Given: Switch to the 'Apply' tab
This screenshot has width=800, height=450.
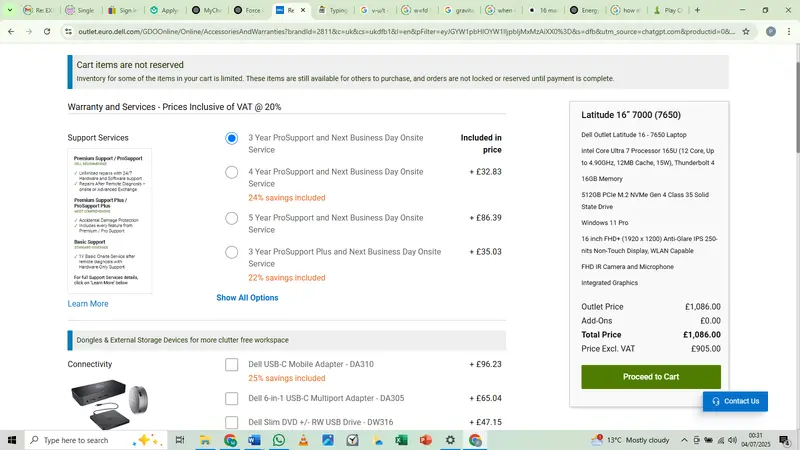Looking at the screenshot, I should tap(164, 10).
